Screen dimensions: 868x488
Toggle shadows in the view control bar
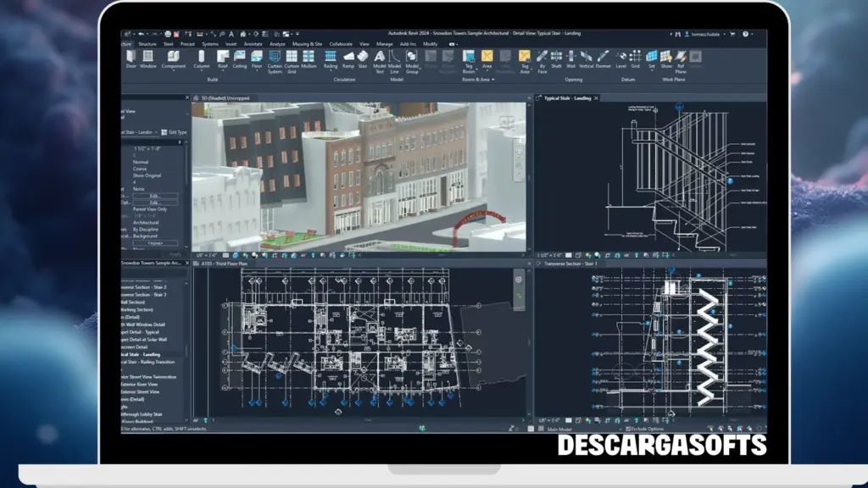253,253
